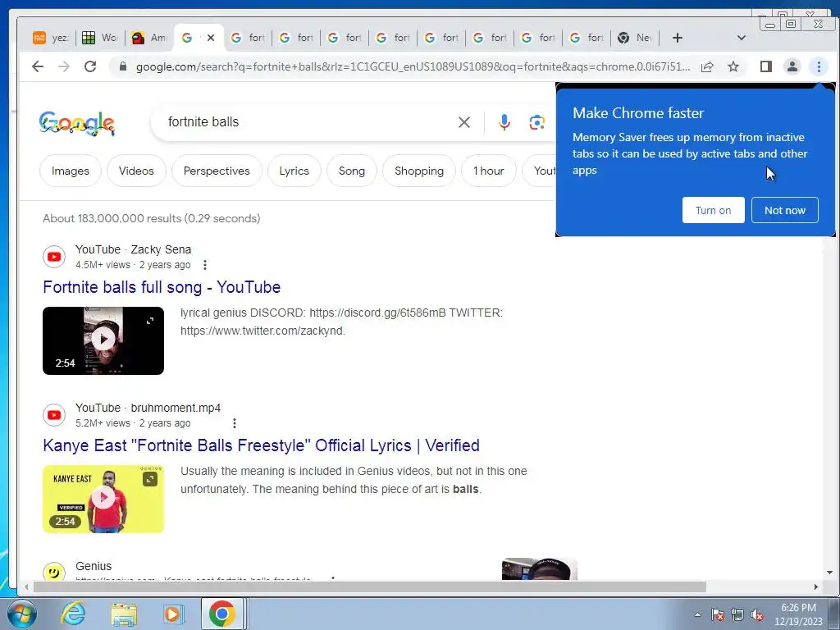Click the scroll down arrow
This screenshot has height=630, width=840.
[x=830, y=573]
